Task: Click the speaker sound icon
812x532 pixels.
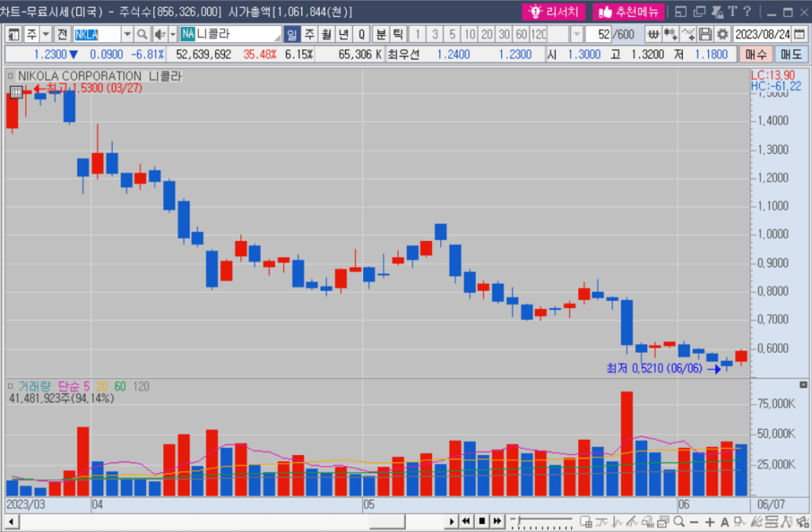Action: [159, 34]
